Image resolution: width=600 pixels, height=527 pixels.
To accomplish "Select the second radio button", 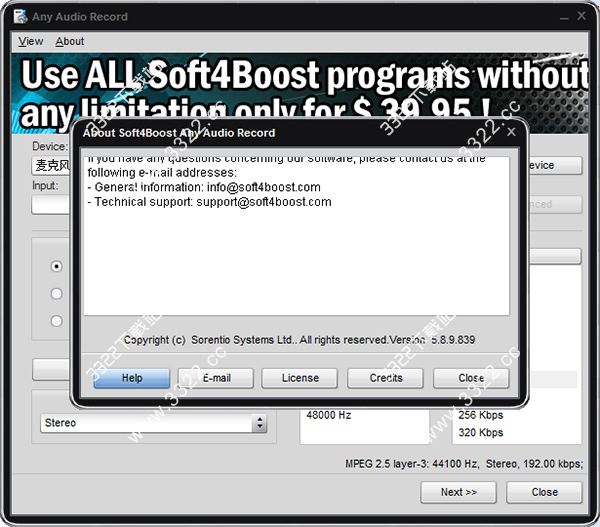I will click(57, 294).
